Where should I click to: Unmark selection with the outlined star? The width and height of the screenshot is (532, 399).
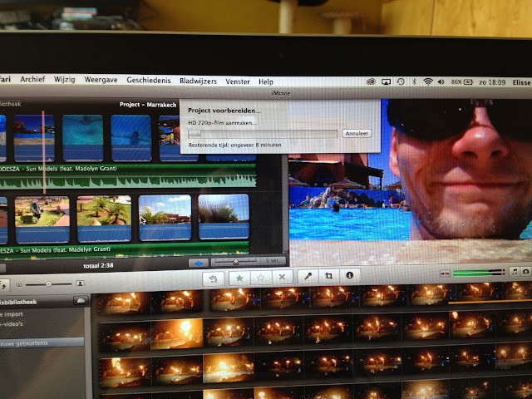tap(260, 278)
